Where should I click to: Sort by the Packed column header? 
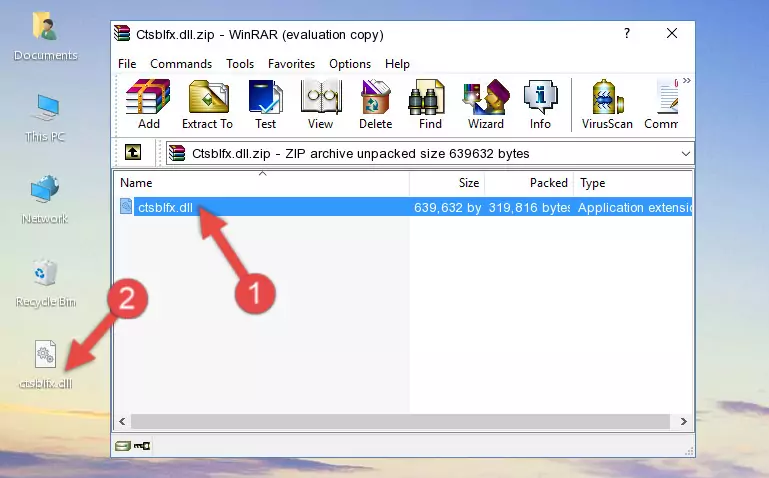pyautogui.click(x=529, y=183)
